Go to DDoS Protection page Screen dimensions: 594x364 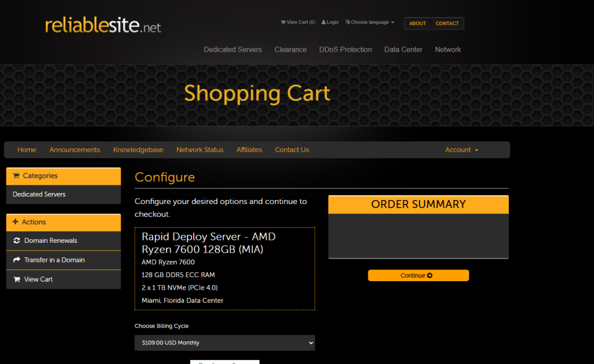point(346,50)
